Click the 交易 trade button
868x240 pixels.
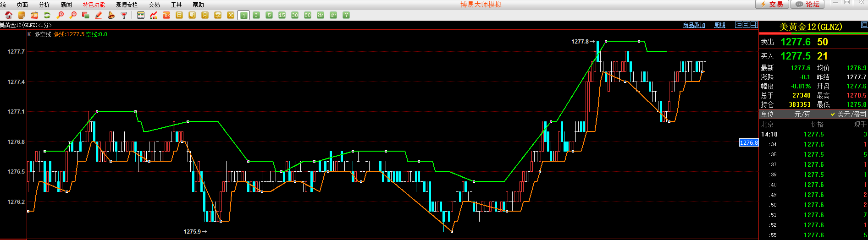click(772, 4)
